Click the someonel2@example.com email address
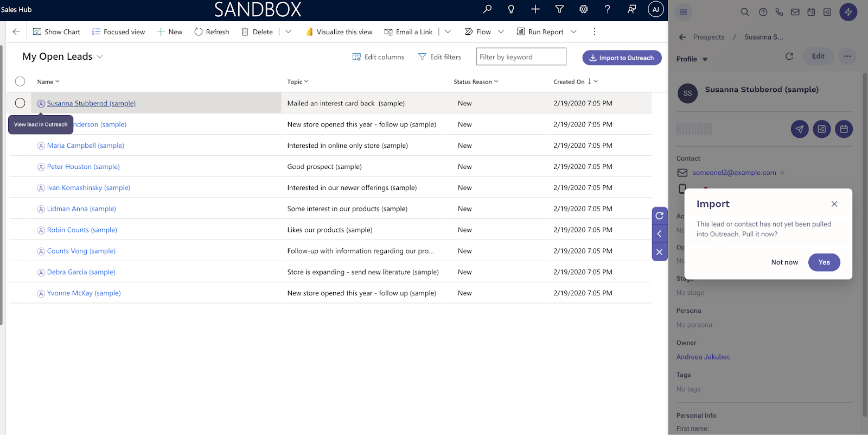 pos(734,173)
